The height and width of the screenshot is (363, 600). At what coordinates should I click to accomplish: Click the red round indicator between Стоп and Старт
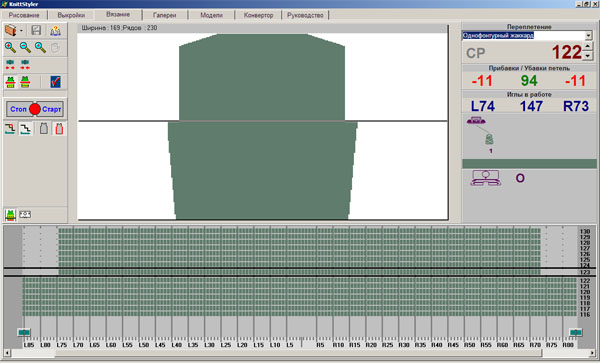tap(35, 109)
